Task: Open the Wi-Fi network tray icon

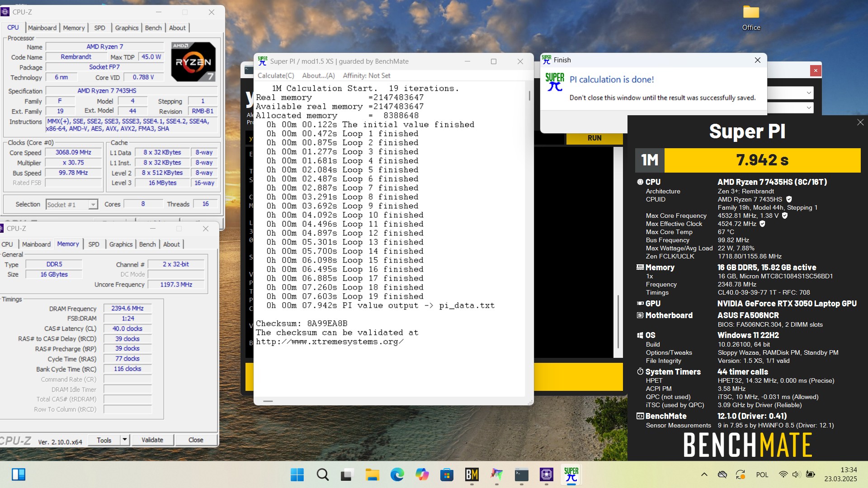Action: 783,474
